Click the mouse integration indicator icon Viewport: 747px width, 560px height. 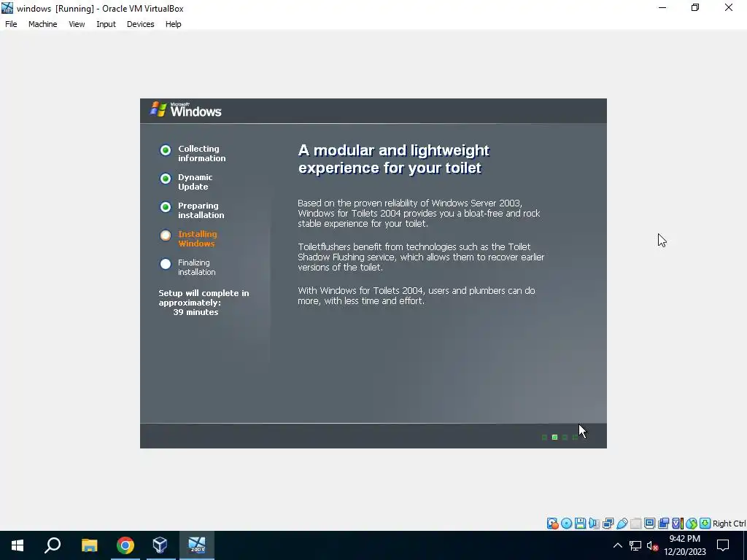coord(692,524)
